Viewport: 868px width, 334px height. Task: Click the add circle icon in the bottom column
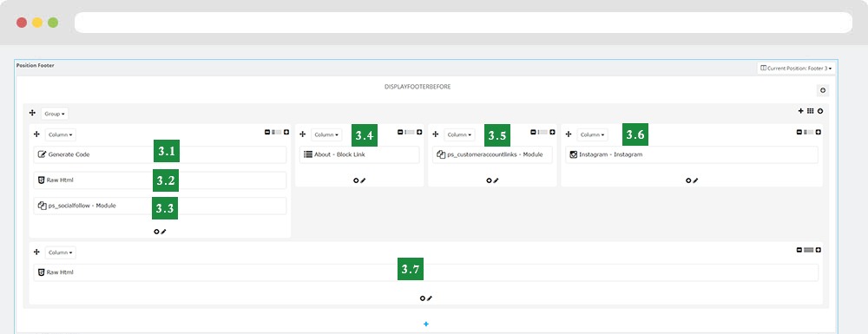coord(423,298)
